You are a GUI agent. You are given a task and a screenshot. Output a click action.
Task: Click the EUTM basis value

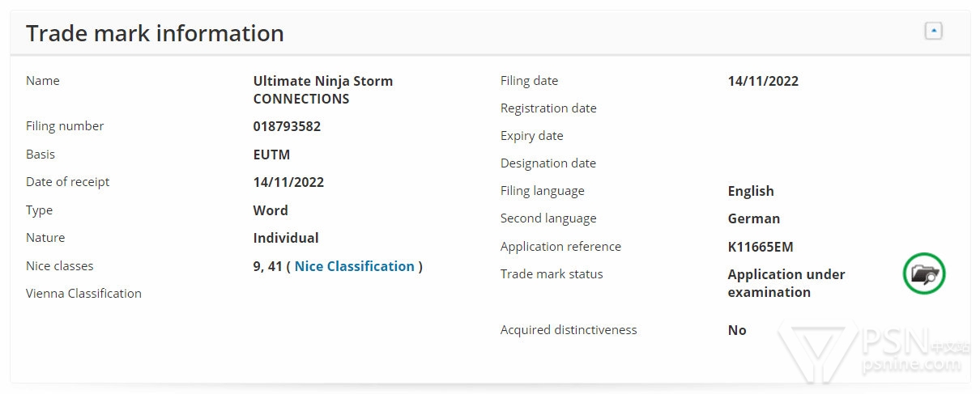271,155
